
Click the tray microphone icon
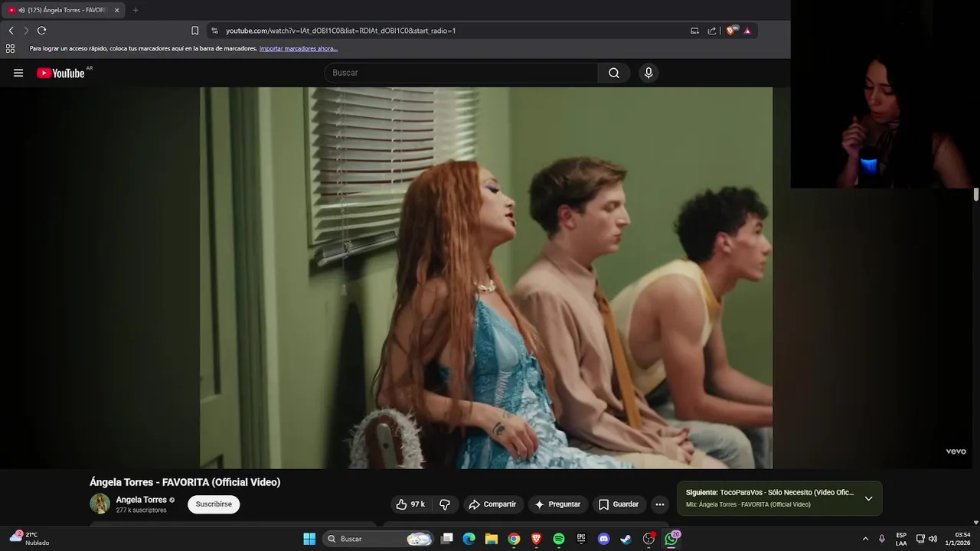click(882, 539)
